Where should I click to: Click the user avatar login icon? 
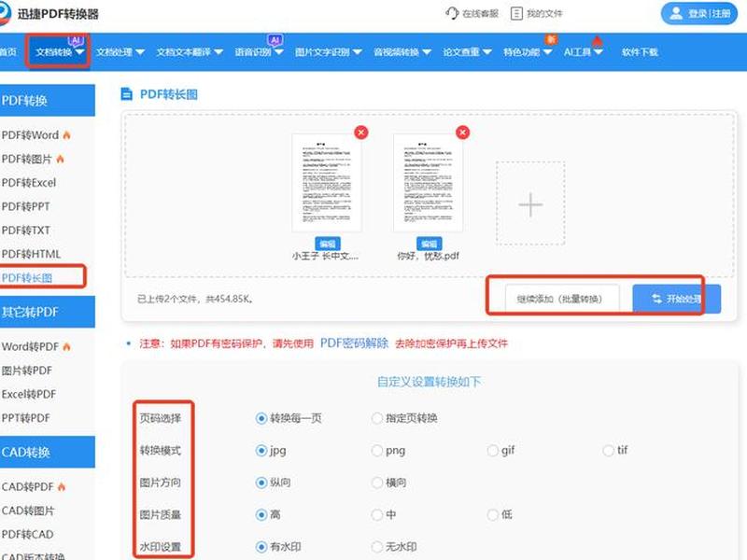(x=676, y=13)
